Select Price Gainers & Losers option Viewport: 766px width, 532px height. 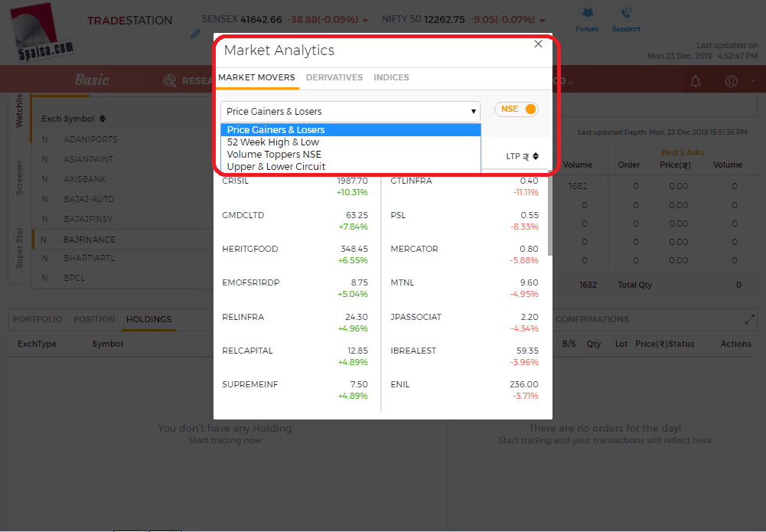350,130
